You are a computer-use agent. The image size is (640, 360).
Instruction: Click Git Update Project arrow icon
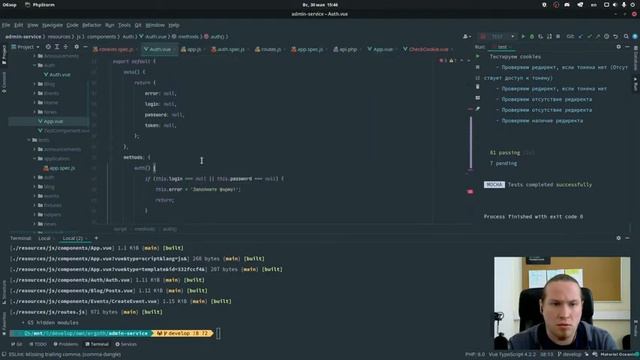[581, 36]
